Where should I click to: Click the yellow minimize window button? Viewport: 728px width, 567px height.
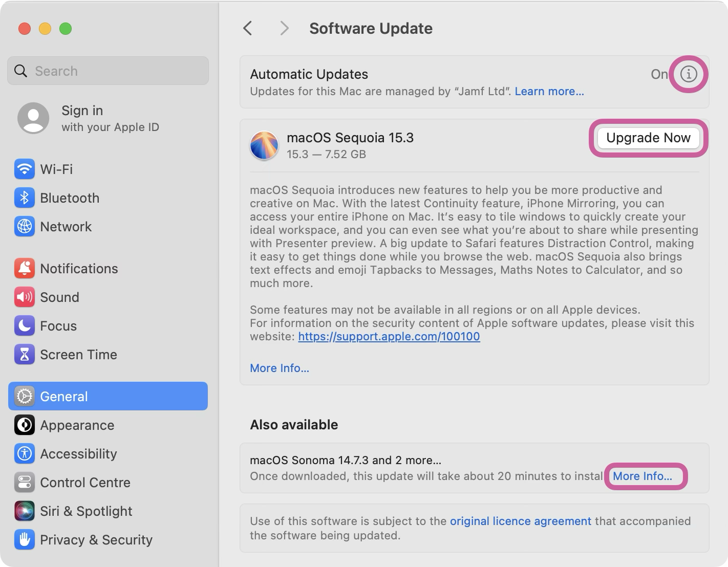point(45,29)
